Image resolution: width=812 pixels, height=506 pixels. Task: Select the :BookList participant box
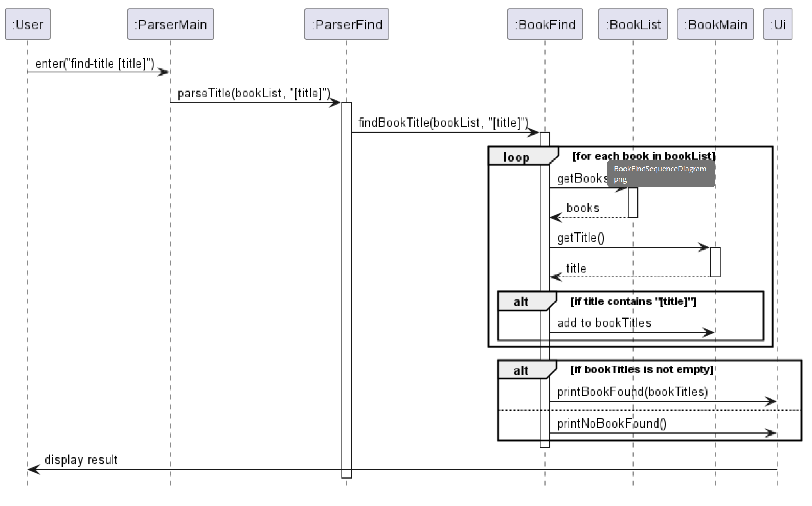[633, 24]
